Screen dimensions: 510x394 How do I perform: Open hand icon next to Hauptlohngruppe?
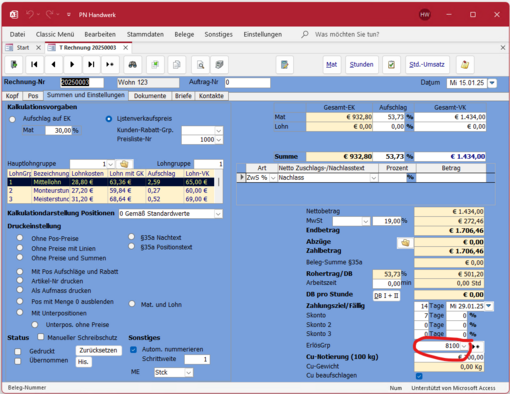[x=124, y=164]
